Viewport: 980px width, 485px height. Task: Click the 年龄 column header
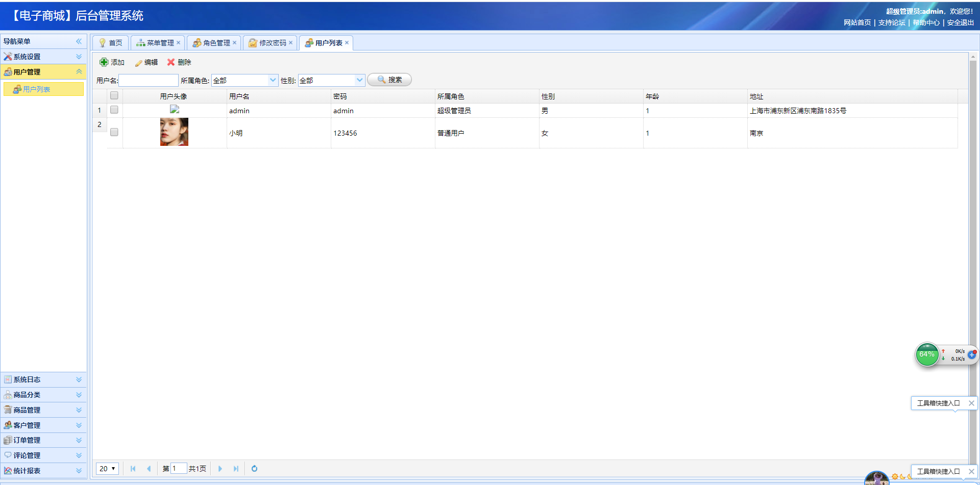click(x=695, y=96)
